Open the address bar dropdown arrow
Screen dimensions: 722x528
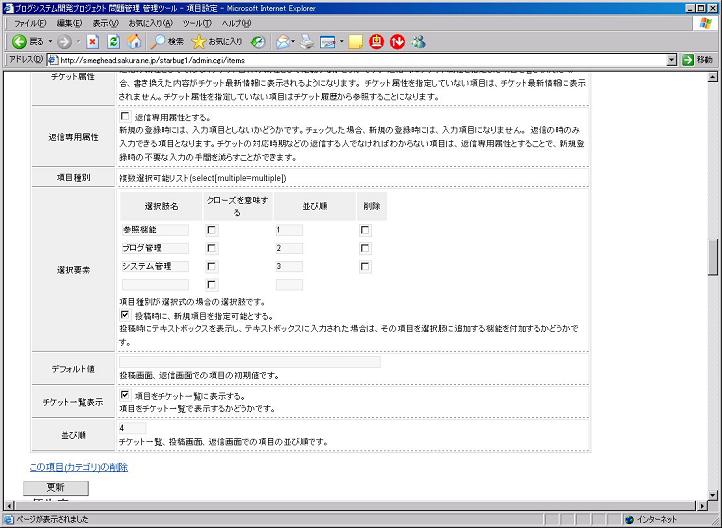[x=672, y=60]
